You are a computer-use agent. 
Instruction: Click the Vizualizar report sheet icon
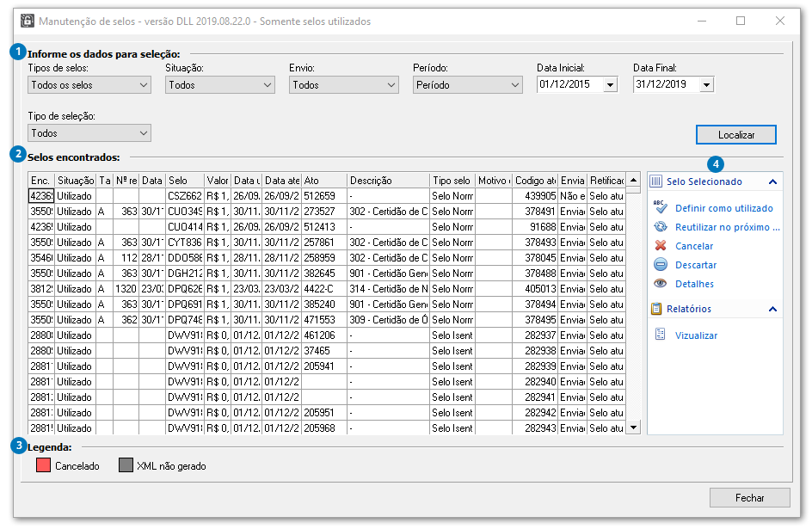click(x=661, y=335)
